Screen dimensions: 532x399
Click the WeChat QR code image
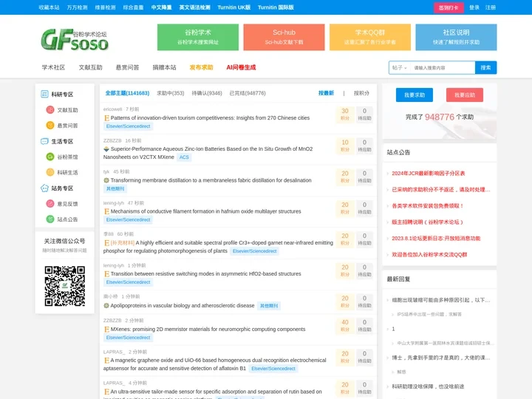[x=65, y=286]
